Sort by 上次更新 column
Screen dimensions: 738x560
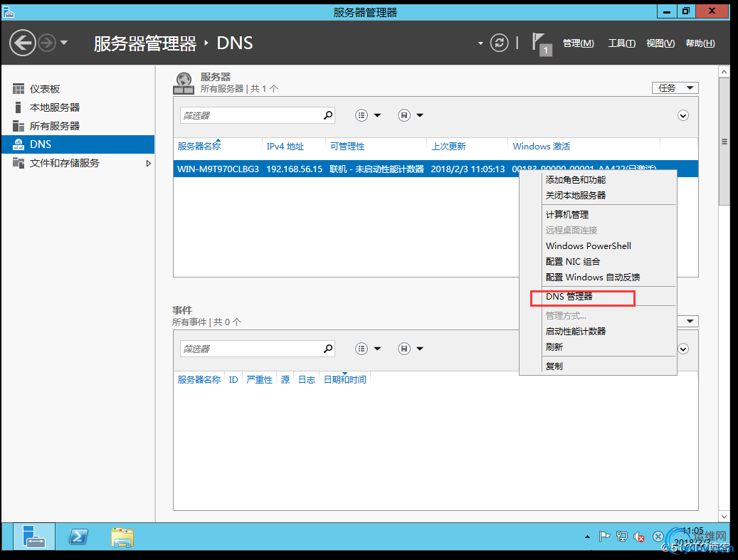coord(448,147)
